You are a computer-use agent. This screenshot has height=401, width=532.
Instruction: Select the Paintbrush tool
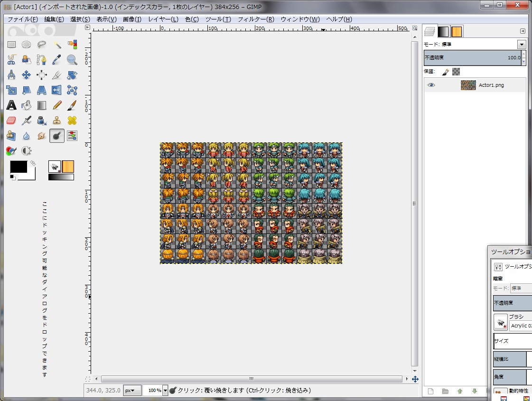click(72, 105)
